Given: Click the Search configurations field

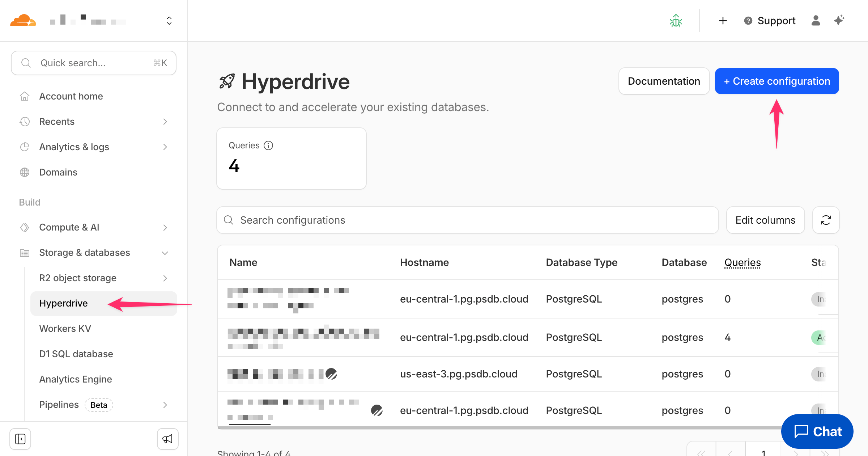Looking at the screenshot, I should click(362, 220).
